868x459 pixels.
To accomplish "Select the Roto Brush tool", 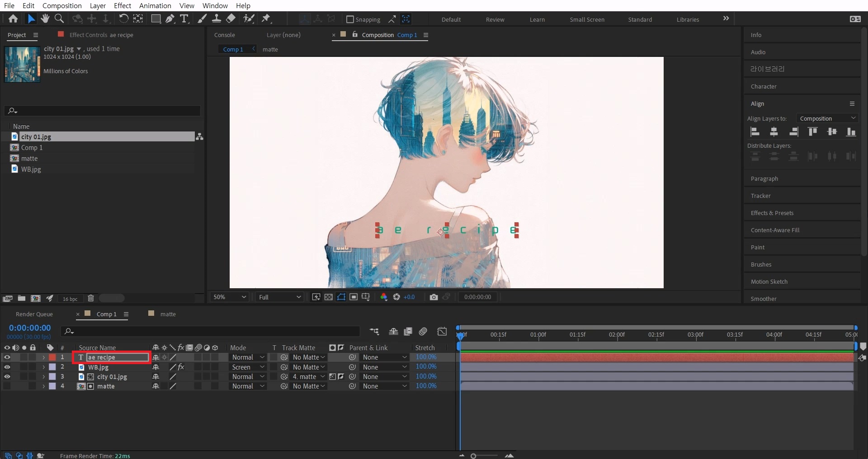I will (249, 19).
